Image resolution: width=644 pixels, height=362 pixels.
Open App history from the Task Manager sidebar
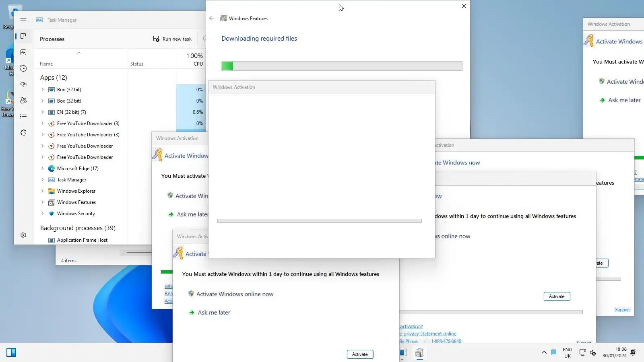pyautogui.click(x=23, y=68)
